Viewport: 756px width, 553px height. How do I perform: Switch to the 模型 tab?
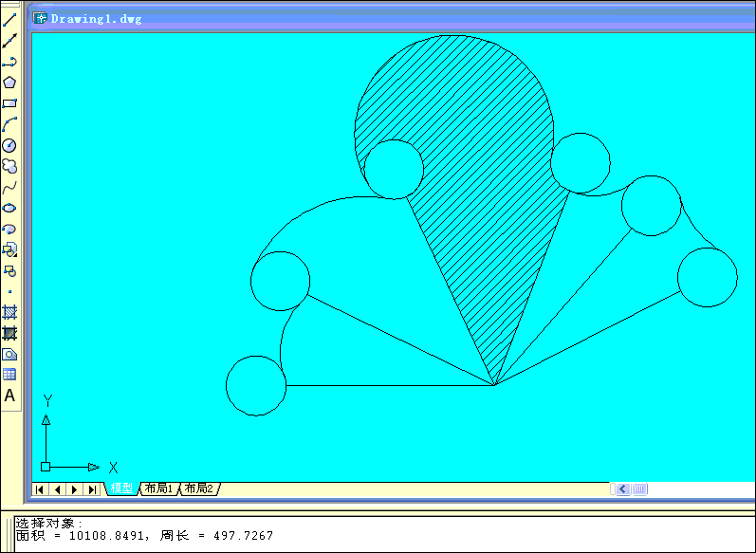[121, 488]
